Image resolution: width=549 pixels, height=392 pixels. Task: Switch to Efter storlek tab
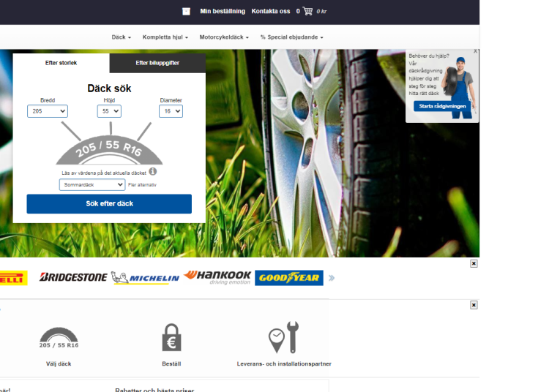click(x=61, y=63)
